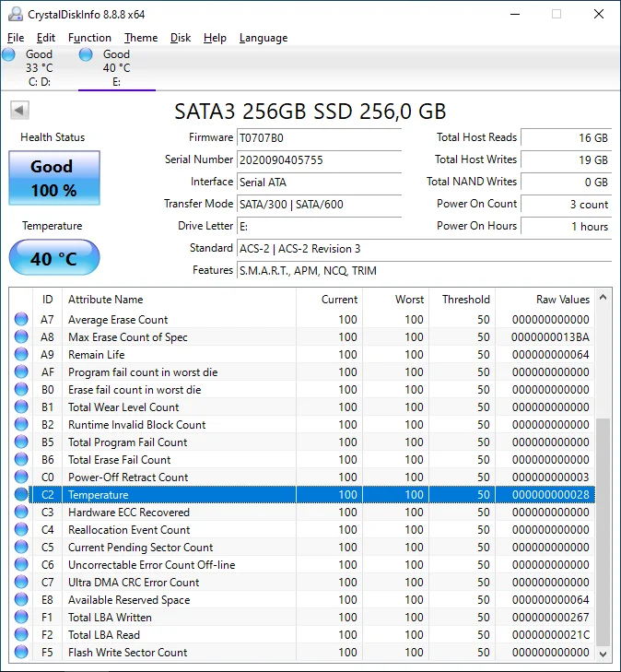
Task: Click the Total Host Reads value 16 GB
Action: [x=567, y=138]
